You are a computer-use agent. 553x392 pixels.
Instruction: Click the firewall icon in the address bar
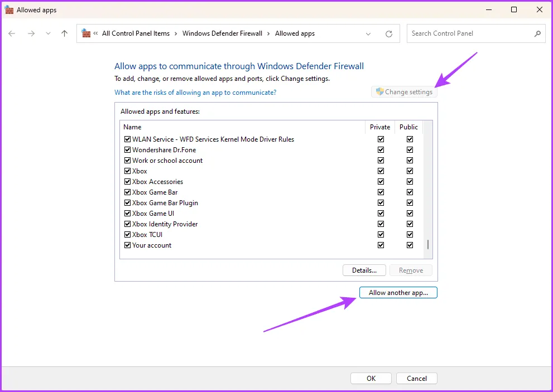(86, 33)
